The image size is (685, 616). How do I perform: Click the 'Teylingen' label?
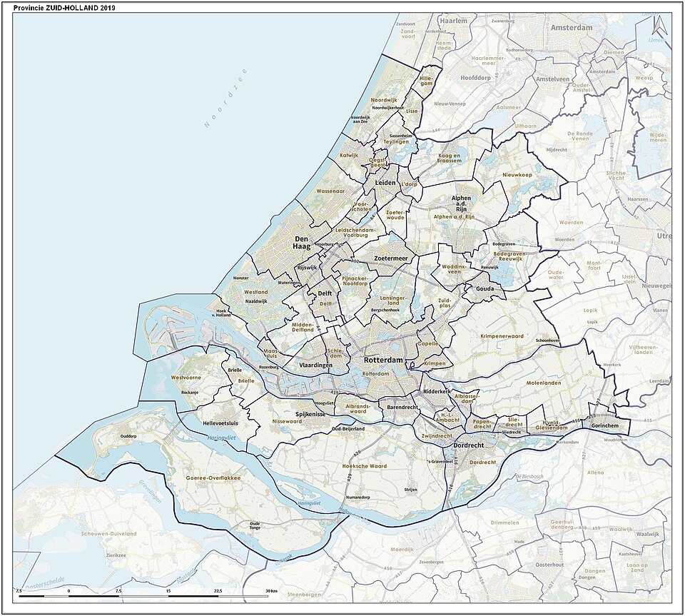click(x=396, y=141)
